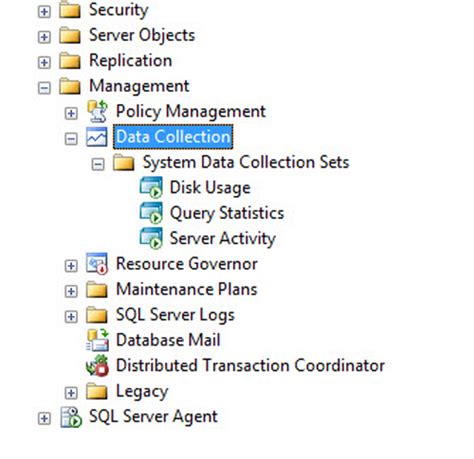Click the Server Activity collection set icon
Screen dimensions: 474x459
point(151,238)
